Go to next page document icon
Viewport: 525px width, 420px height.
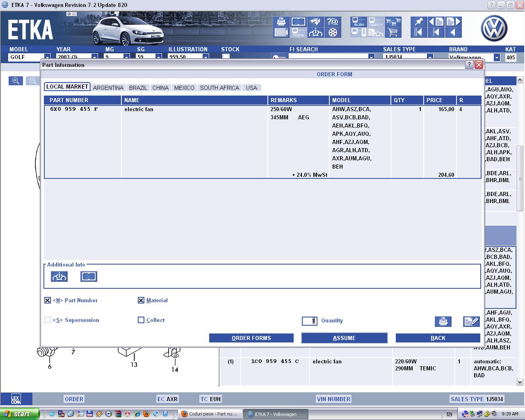453,22
